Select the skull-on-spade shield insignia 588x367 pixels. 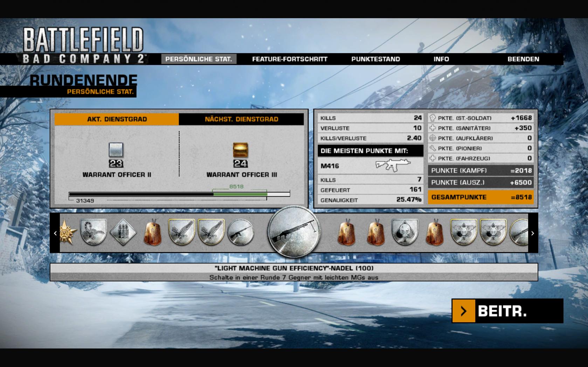click(405, 232)
